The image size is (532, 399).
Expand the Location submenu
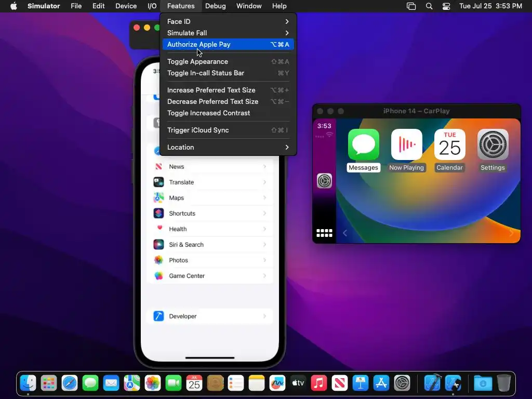pyautogui.click(x=228, y=147)
